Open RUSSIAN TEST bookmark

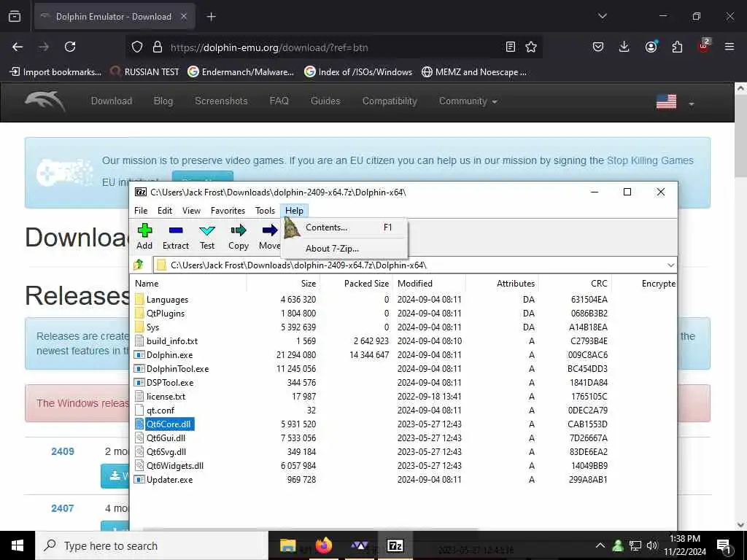click(x=145, y=72)
